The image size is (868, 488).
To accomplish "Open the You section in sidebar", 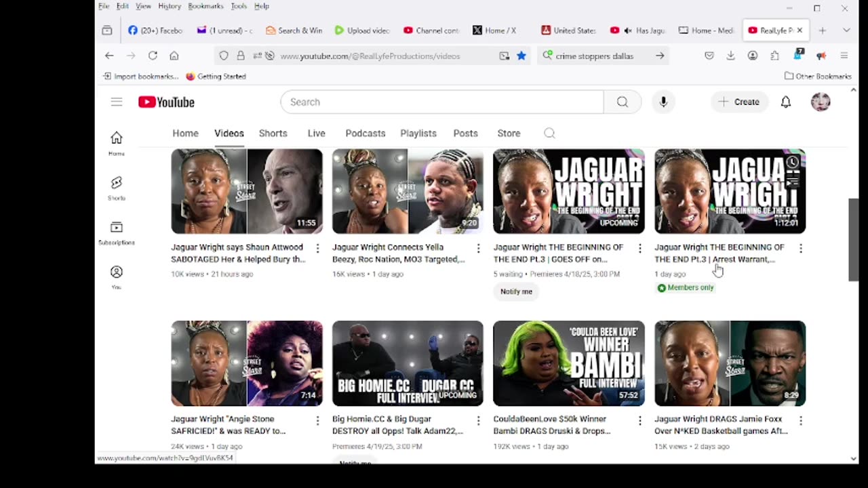I will click(117, 277).
